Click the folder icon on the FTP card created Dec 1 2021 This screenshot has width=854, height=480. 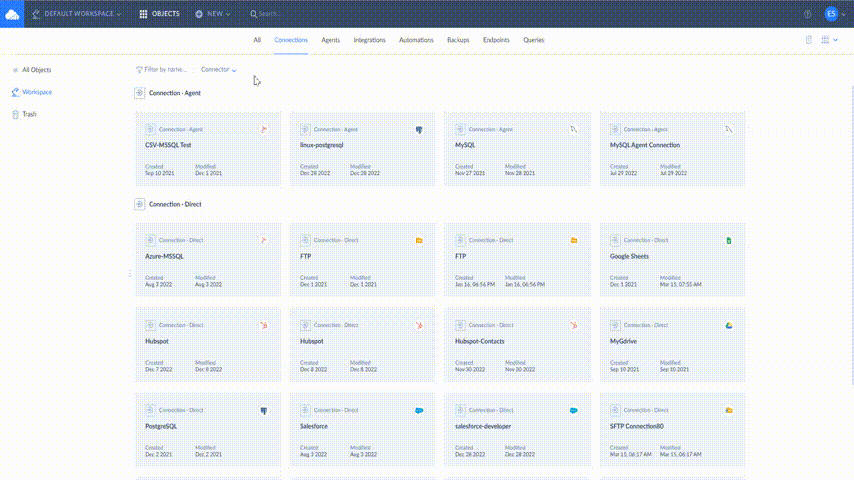click(419, 240)
